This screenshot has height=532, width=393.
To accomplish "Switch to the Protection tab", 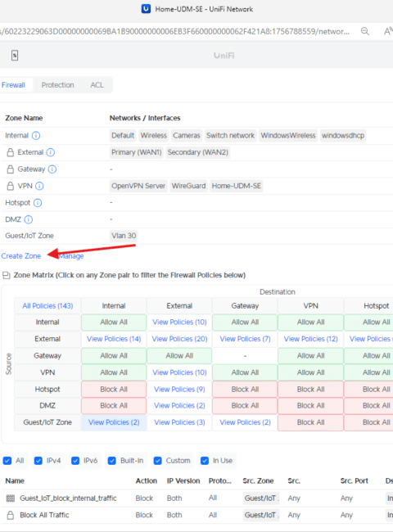I will [57, 85].
